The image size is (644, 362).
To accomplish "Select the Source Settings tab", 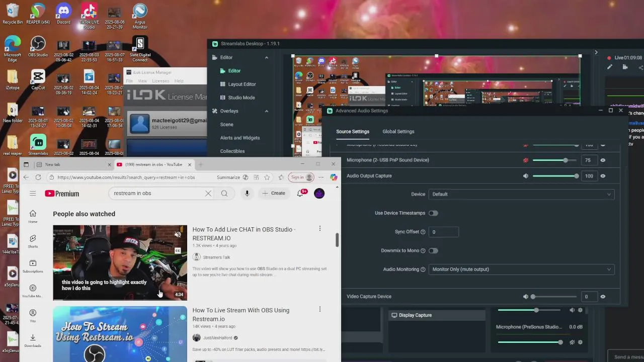I will (x=353, y=131).
